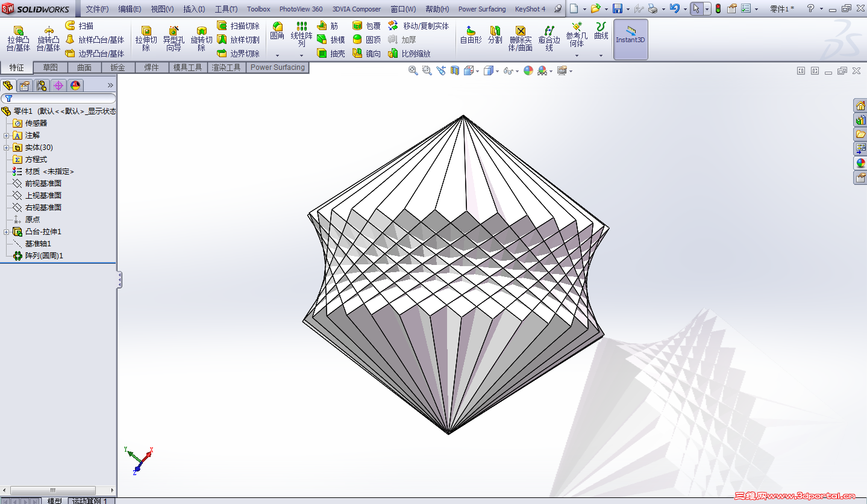The image size is (867, 504).
Task: Open the 工具(T) Tools menu
Action: pos(226,9)
